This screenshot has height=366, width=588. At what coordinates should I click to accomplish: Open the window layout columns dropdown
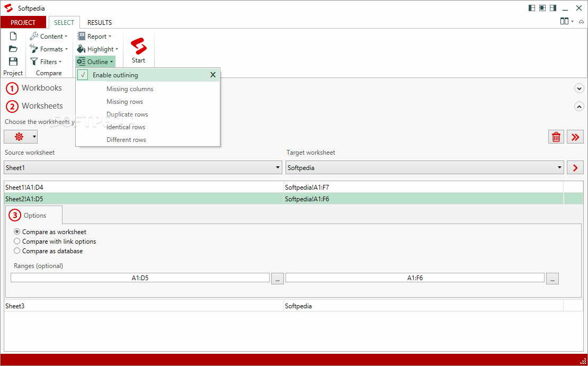567,21
